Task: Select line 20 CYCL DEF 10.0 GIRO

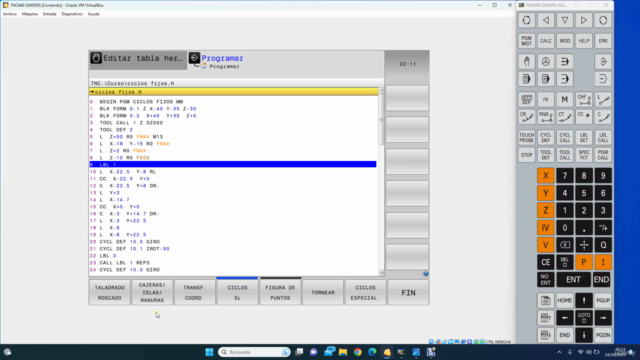Action: tap(233, 242)
